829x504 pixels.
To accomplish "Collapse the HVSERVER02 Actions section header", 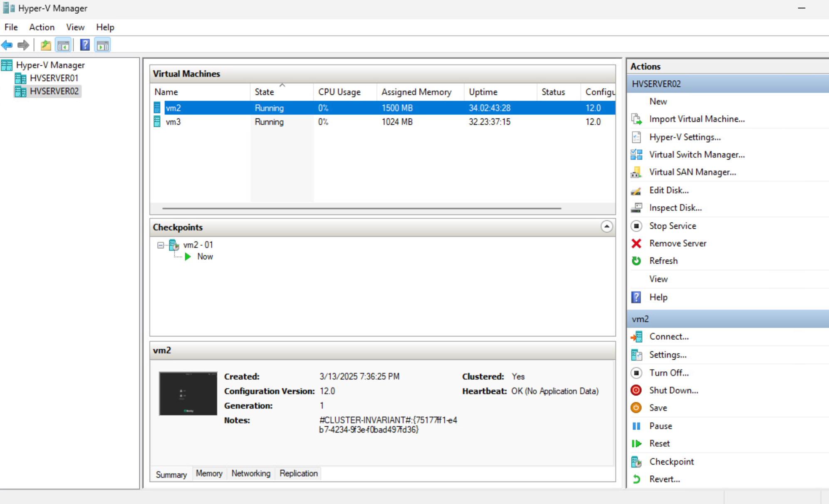I will (728, 84).
